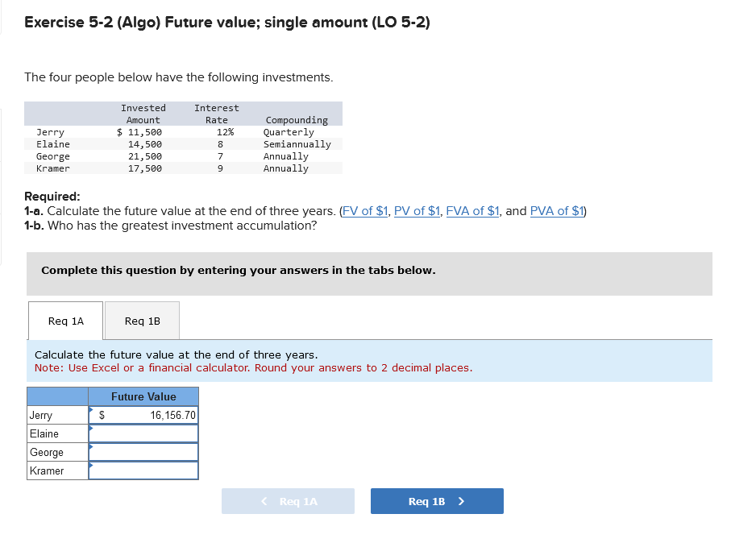Click the hint marker on Jerry's answer cell
This screenshot has height=543, width=756.
click(x=93, y=410)
